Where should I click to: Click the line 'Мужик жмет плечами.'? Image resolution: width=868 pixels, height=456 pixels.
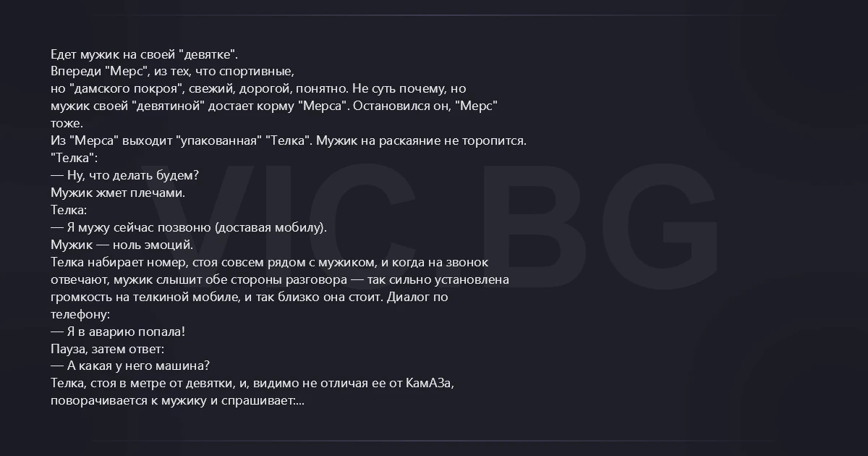(x=118, y=193)
